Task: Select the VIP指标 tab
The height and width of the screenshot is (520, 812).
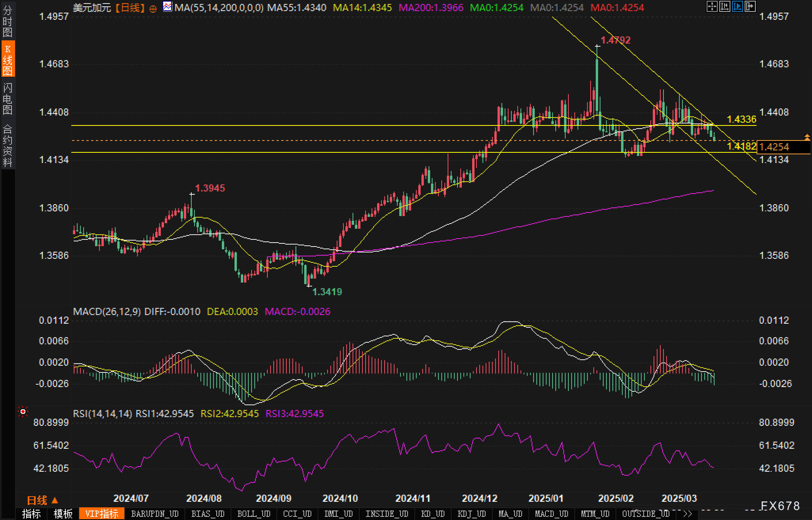Action: click(102, 514)
